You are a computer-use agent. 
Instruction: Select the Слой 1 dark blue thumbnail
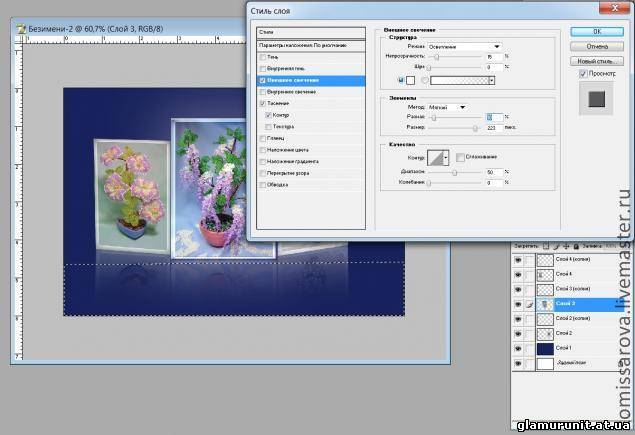[x=545, y=348]
